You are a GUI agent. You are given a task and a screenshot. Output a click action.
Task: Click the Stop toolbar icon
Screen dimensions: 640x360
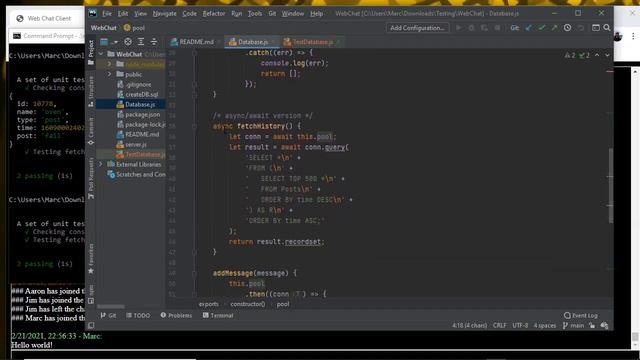point(497,28)
